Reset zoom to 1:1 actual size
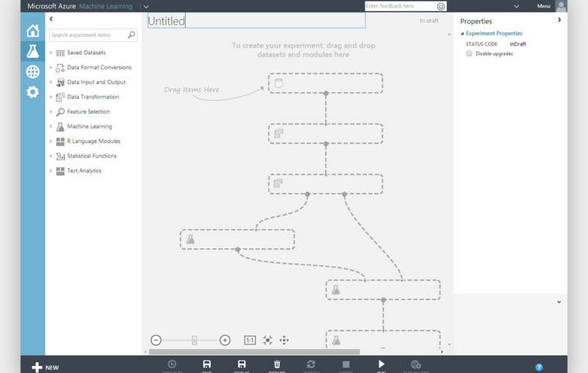588x373 pixels. tap(250, 340)
